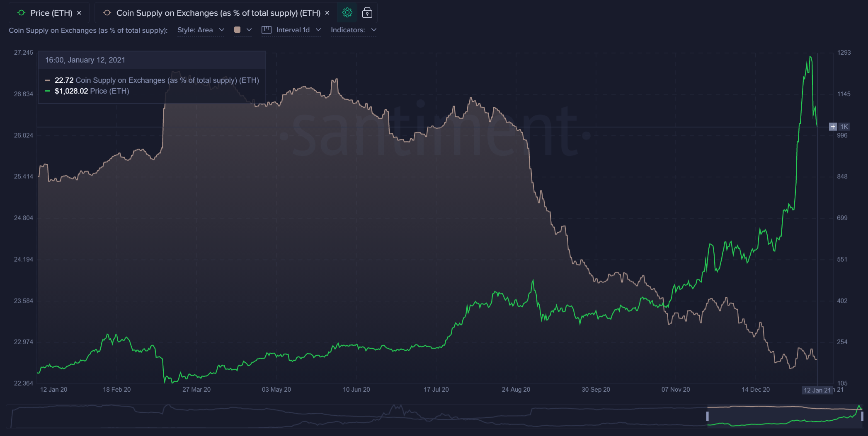Click the 24 Aug 20 x-axis label
Image resolution: width=868 pixels, height=436 pixels.
[x=516, y=390]
